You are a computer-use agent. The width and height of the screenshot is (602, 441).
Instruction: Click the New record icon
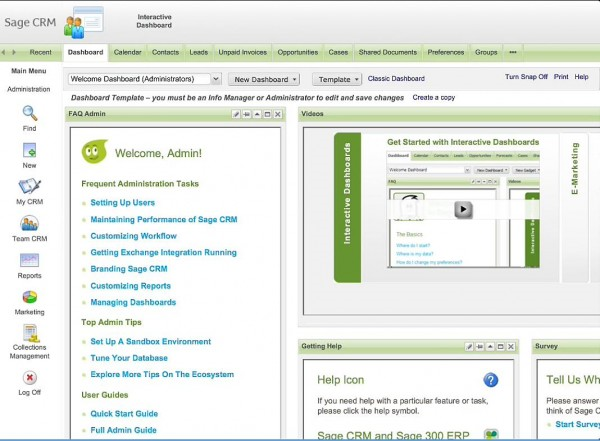(x=30, y=150)
